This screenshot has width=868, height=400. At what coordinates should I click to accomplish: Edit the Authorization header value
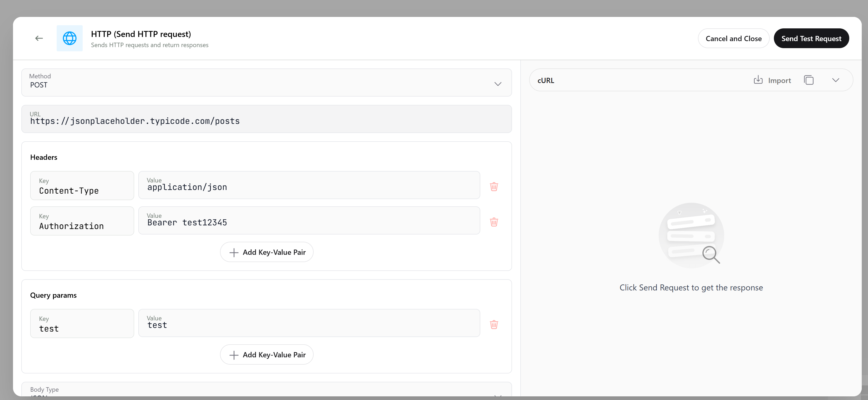pos(309,222)
